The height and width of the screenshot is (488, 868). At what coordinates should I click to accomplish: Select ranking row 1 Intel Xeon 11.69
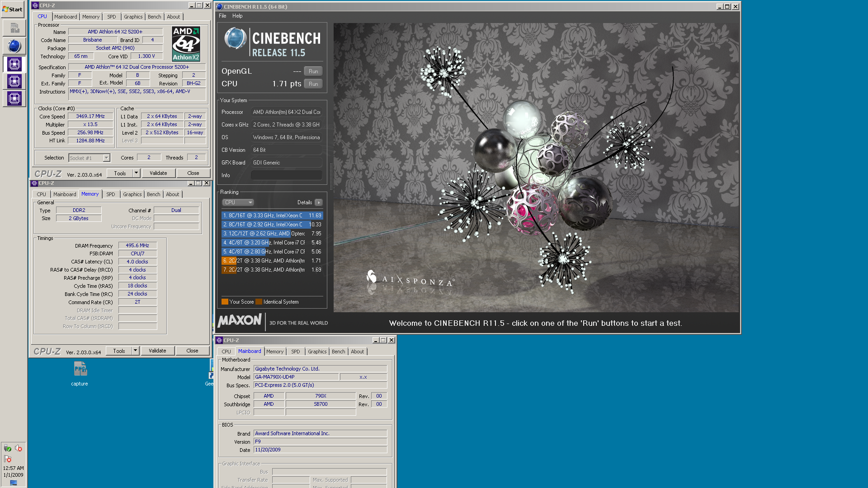(272, 216)
